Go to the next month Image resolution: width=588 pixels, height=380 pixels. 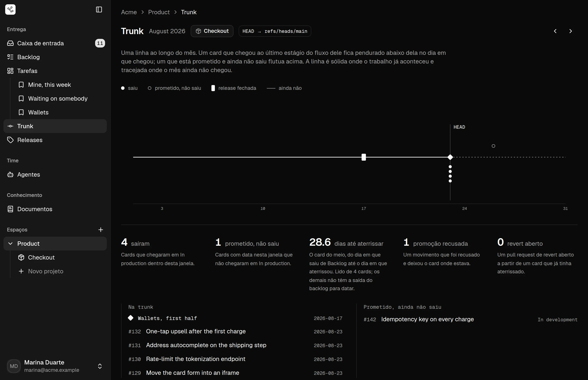[x=570, y=31]
